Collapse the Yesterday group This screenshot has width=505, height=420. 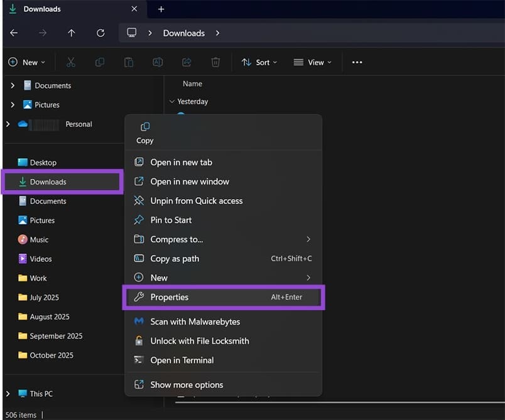pyautogui.click(x=172, y=102)
